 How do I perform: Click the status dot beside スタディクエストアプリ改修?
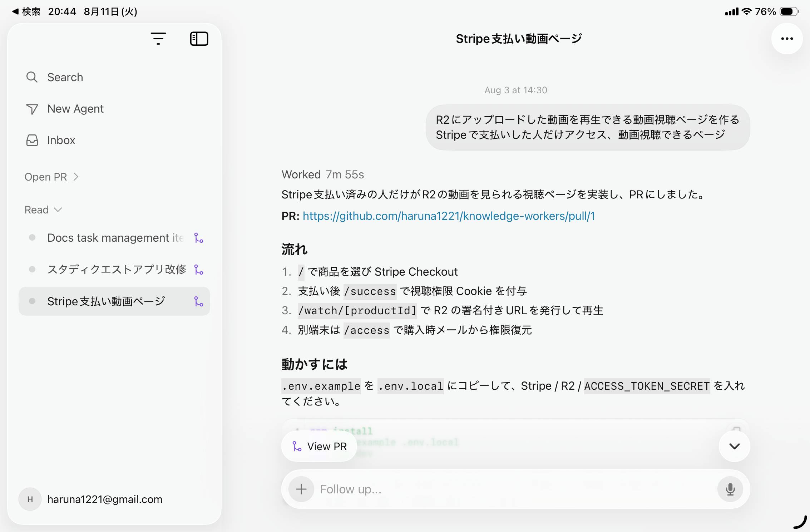tap(32, 269)
